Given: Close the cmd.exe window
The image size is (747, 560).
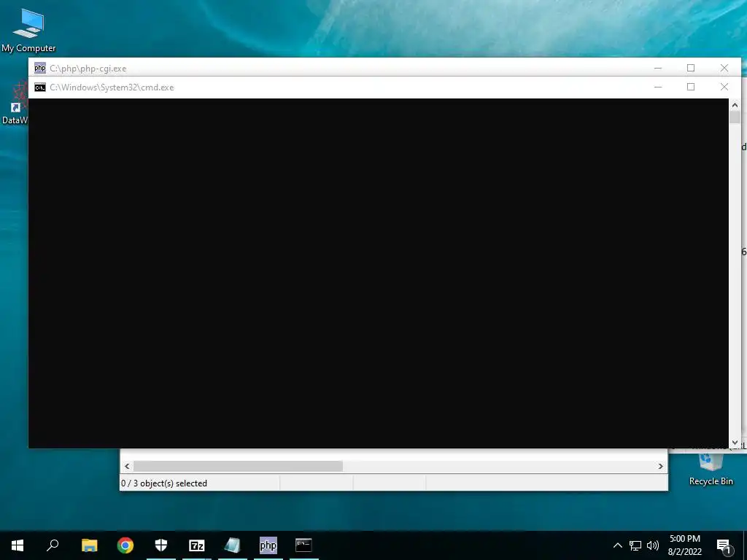Looking at the screenshot, I should pyautogui.click(x=724, y=87).
